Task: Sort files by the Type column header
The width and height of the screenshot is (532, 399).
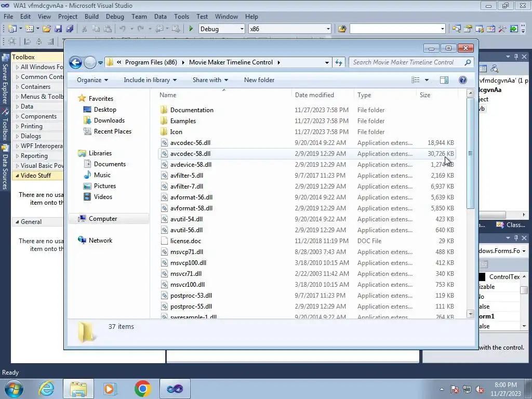Action: 385,95
